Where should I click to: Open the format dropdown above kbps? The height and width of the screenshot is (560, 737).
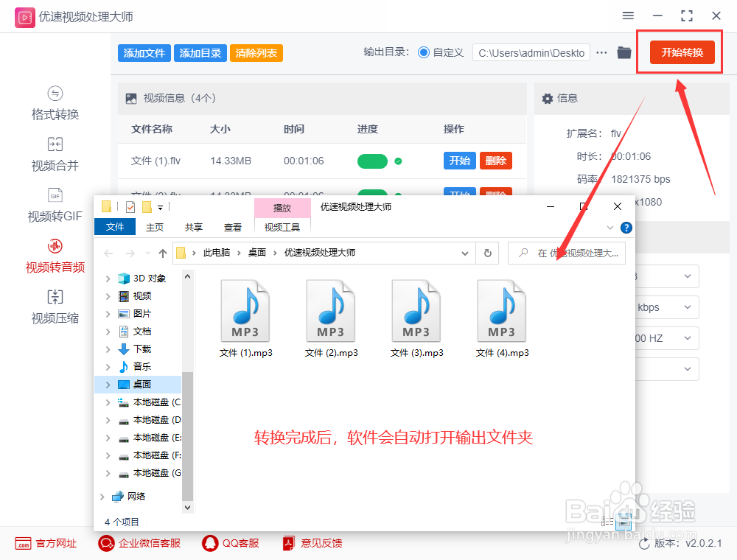[666, 276]
